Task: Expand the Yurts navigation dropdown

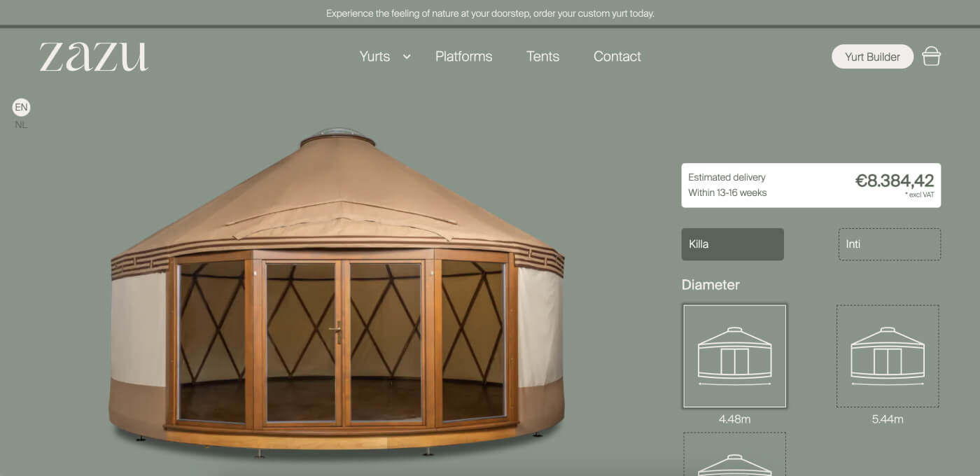Action: 374,56
